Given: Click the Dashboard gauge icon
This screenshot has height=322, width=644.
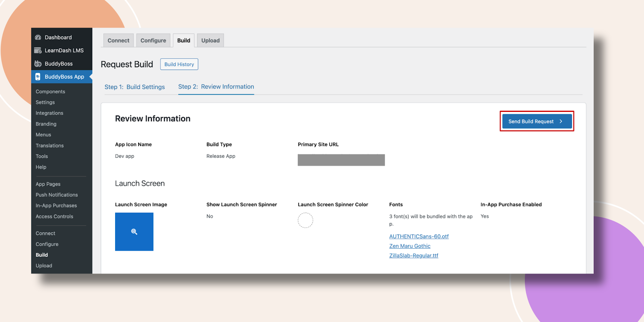Looking at the screenshot, I should point(38,37).
